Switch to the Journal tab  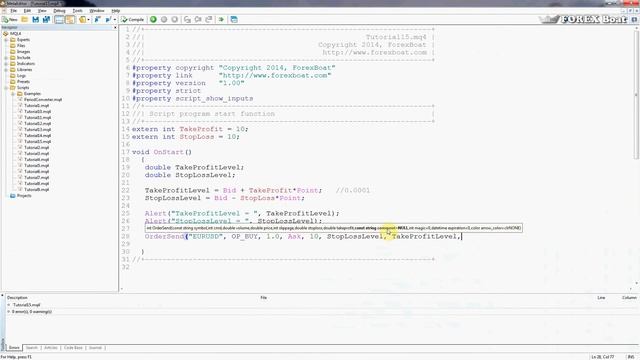pyautogui.click(x=95, y=348)
